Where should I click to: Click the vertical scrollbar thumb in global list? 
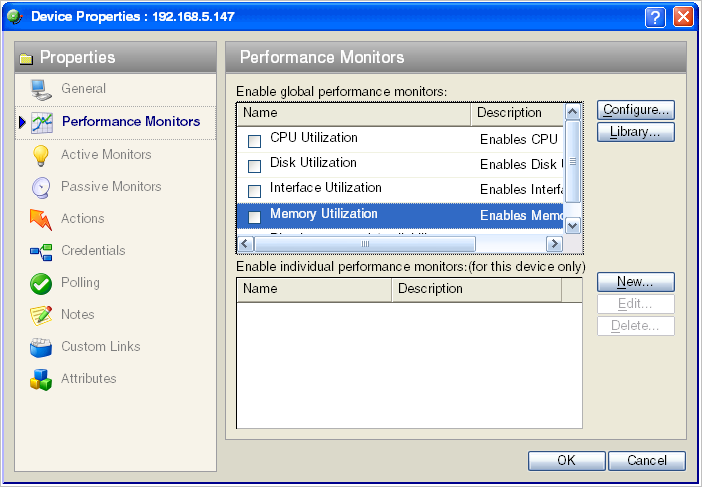click(x=573, y=162)
